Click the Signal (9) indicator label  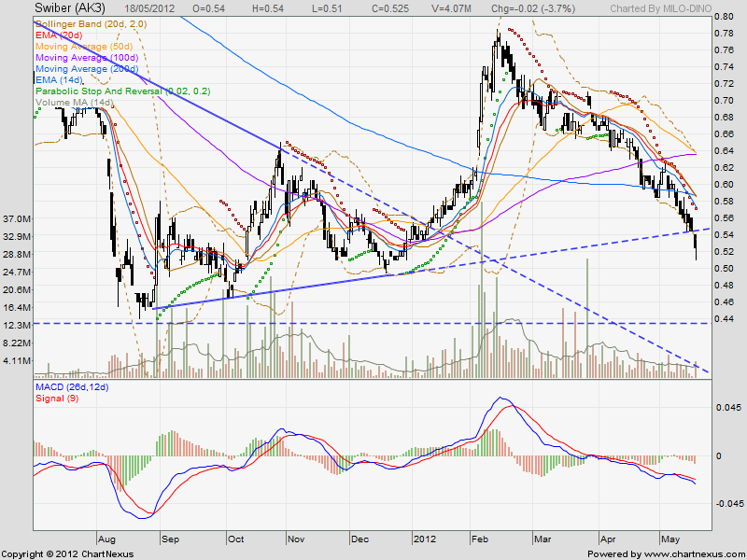coord(57,399)
